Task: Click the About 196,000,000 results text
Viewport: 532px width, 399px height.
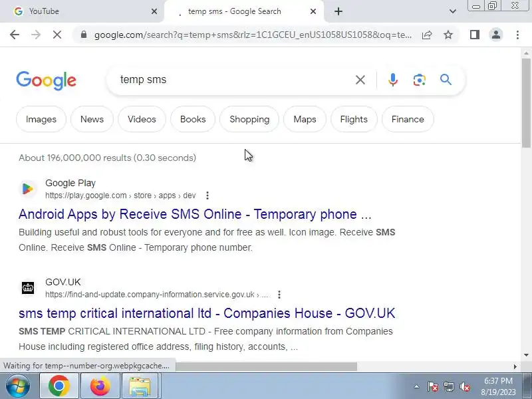Action: pyautogui.click(x=107, y=158)
